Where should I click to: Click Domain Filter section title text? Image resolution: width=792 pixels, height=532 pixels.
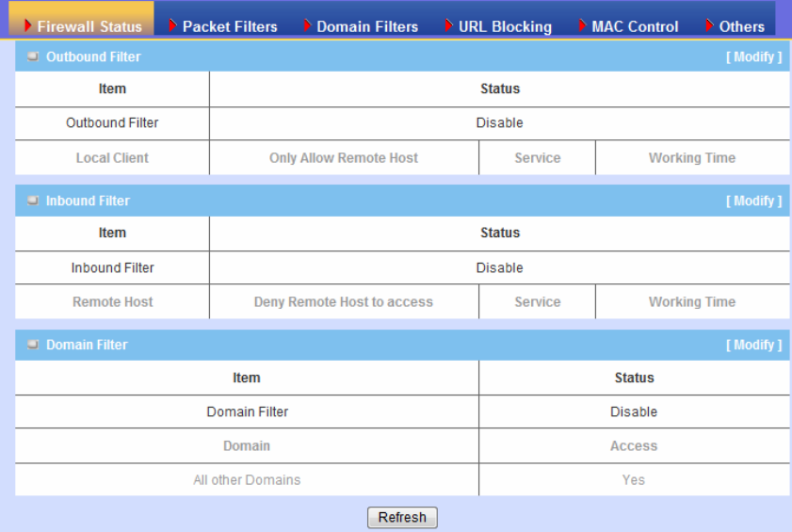tap(87, 345)
